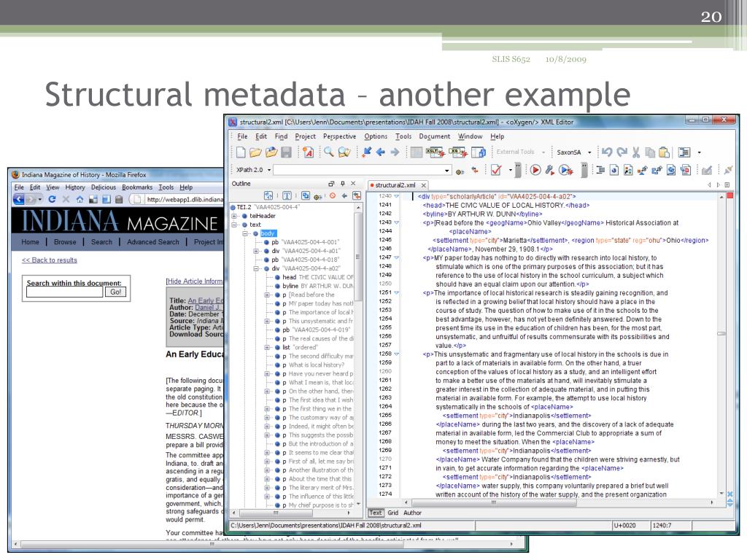Image resolution: width=747 pixels, height=560 pixels.
Task: Open the Options menu in oXygen
Action: click(x=376, y=136)
